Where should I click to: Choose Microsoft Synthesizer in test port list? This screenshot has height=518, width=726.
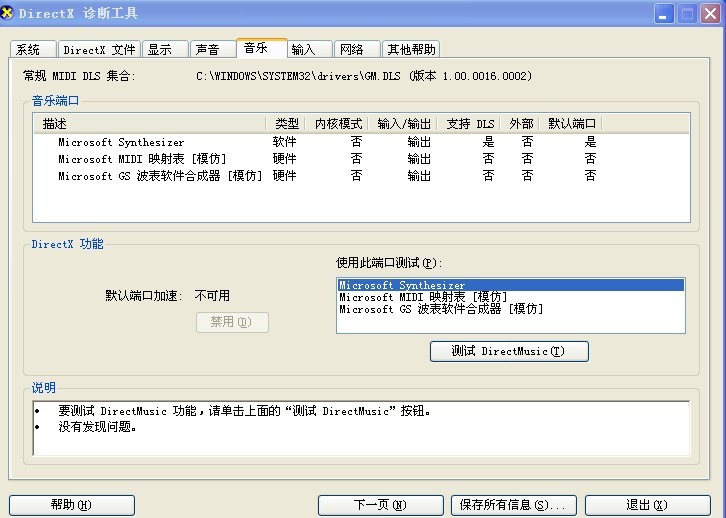click(511, 285)
